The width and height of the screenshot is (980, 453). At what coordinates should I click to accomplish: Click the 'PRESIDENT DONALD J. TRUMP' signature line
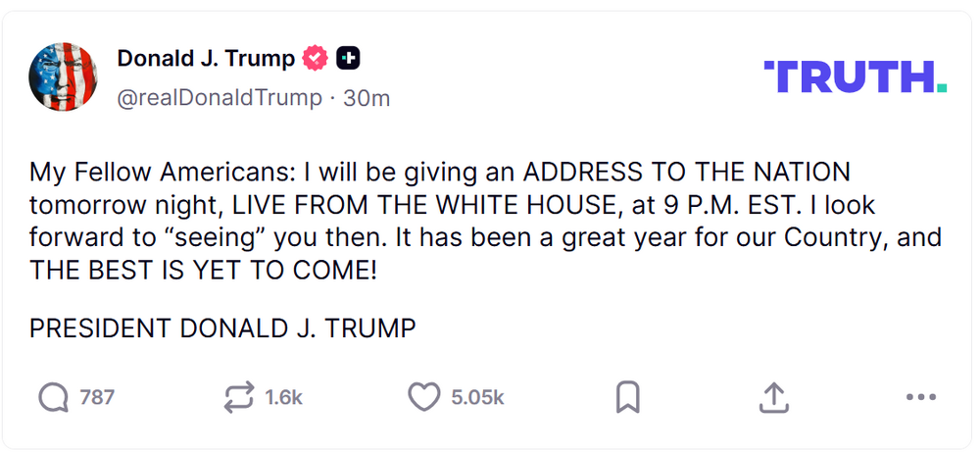click(222, 328)
